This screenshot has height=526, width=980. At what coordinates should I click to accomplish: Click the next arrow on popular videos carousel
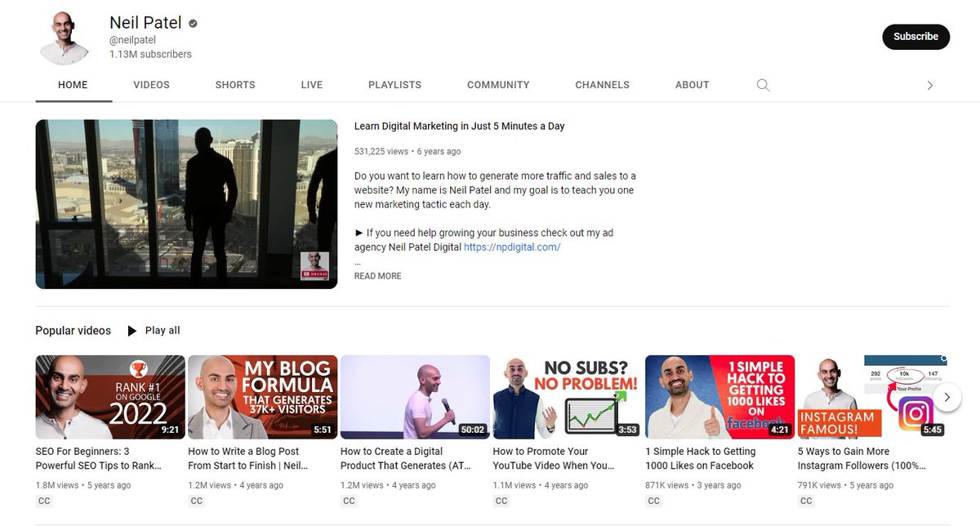[x=947, y=398]
